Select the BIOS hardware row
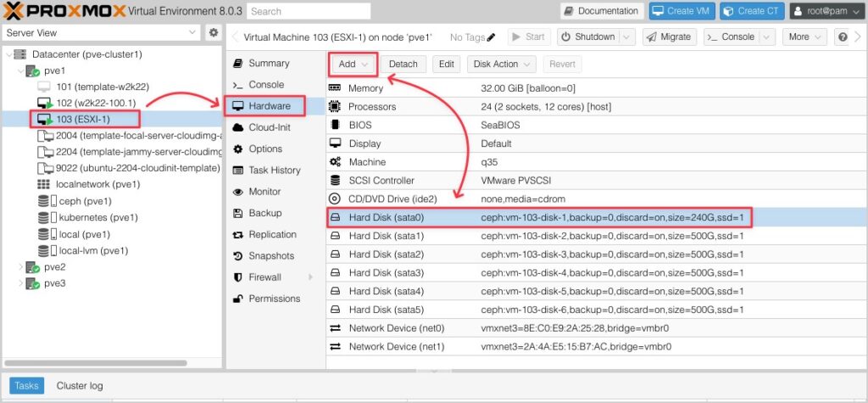Screen dimensions: 868x403 pos(597,126)
